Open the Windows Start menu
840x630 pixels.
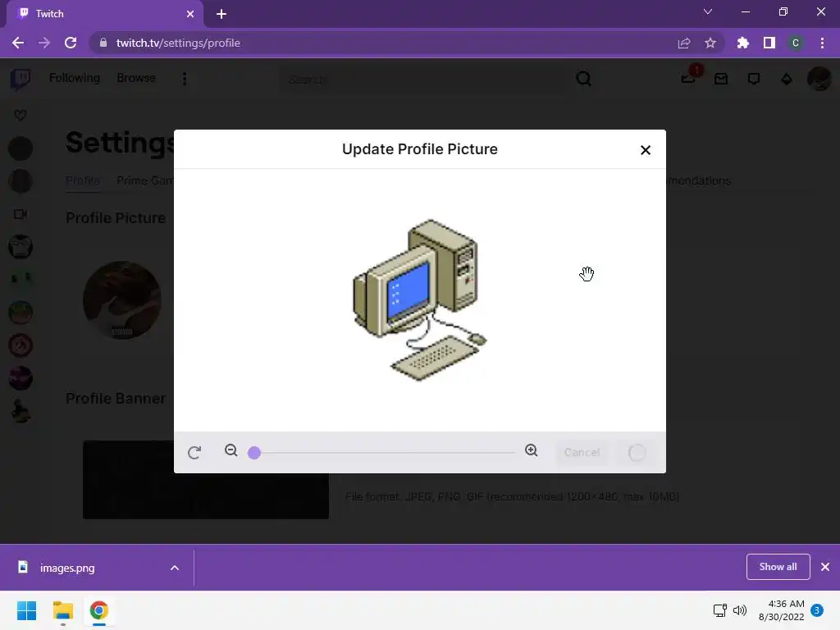coord(27,610)
